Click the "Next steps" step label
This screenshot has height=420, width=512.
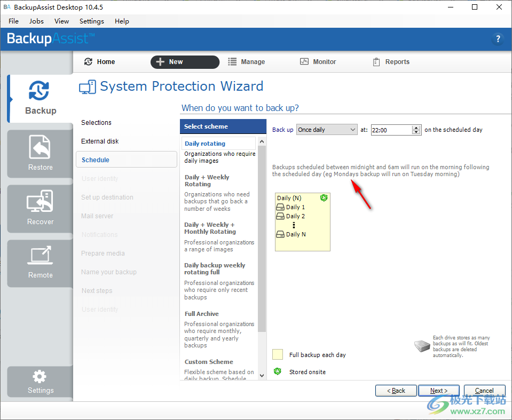[97, 290]
